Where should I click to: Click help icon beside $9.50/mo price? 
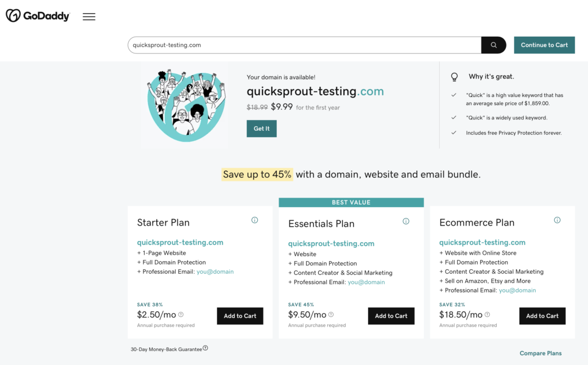[331, 314]
